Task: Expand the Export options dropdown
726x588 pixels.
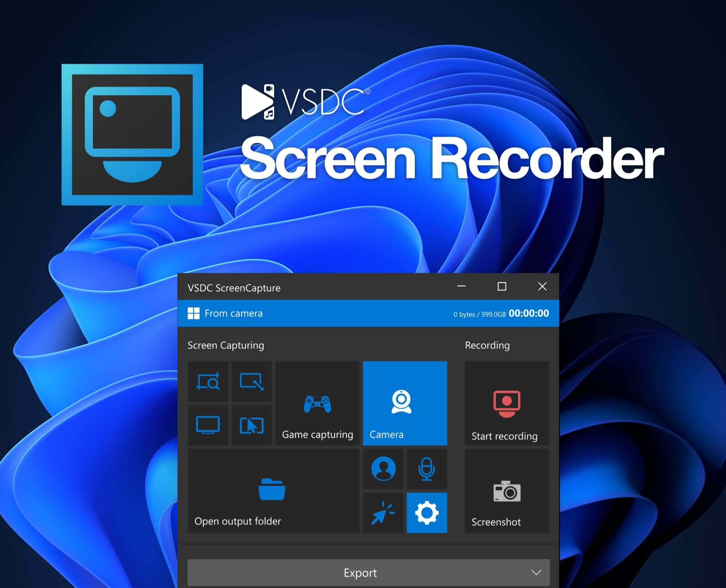Action: click(x=536, y=573)
